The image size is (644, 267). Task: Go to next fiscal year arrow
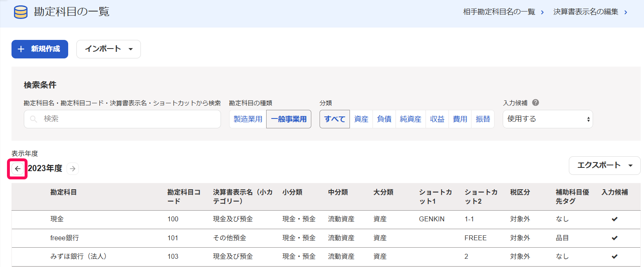coord(73,169)
